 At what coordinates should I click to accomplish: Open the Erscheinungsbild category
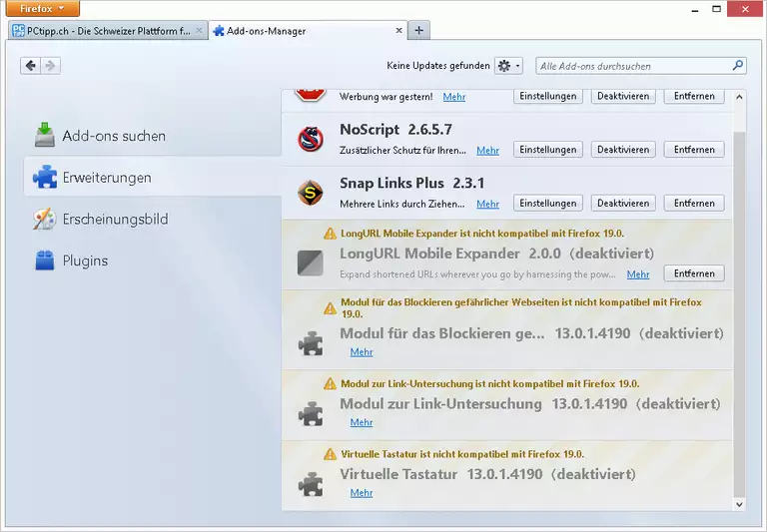click(x=115, y=219)
